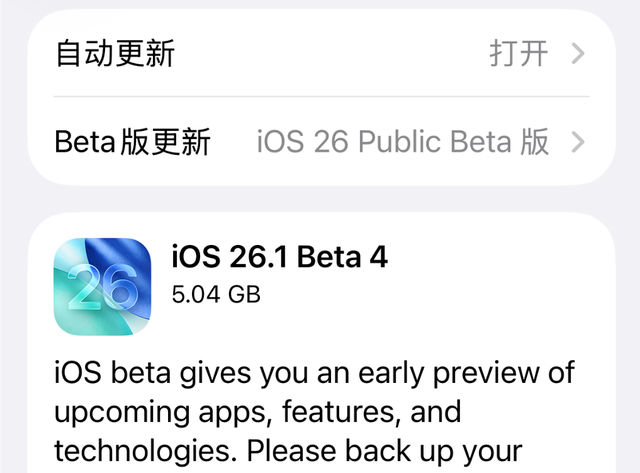The height and width of the screenshot is (473, 640).
Task: Tap the 打开 status value
Action: click(518, 52)
